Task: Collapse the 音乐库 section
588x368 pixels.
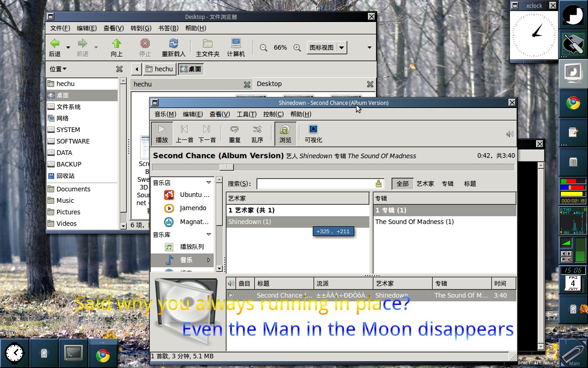Action: (x=209, y=235)
